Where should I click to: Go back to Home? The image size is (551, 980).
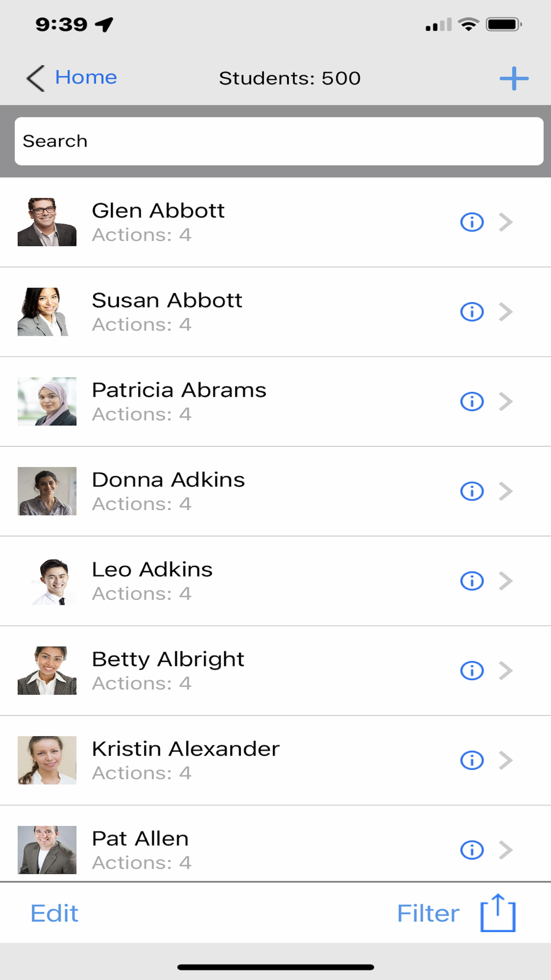click(72, 78)
